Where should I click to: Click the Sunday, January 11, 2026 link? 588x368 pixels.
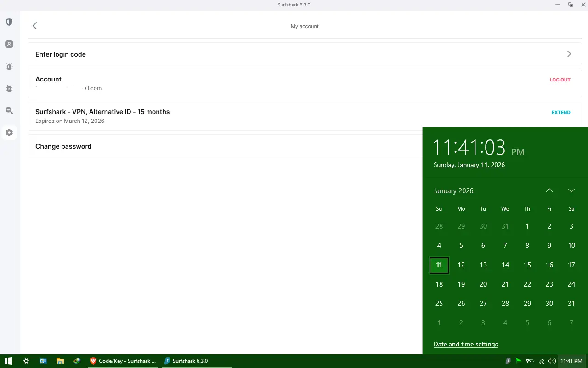pyautogui.click(x=469, y=165)
